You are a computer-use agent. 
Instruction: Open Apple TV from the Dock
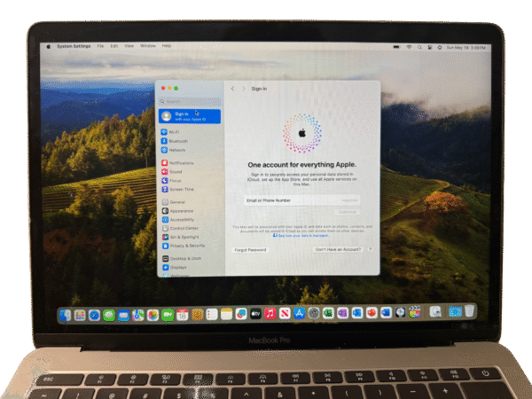coord(255,314)
